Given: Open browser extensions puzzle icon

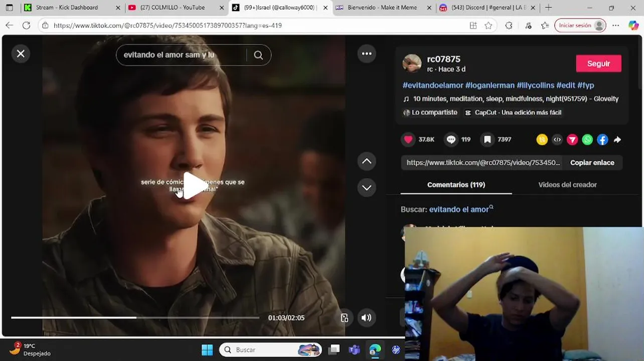Looking at the screenshot, I should pos(509,25).
